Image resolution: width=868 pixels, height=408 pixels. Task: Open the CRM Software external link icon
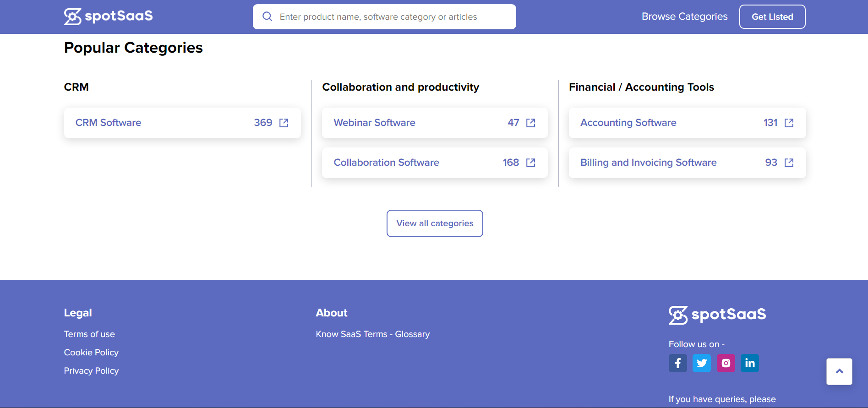pos(284,123)
